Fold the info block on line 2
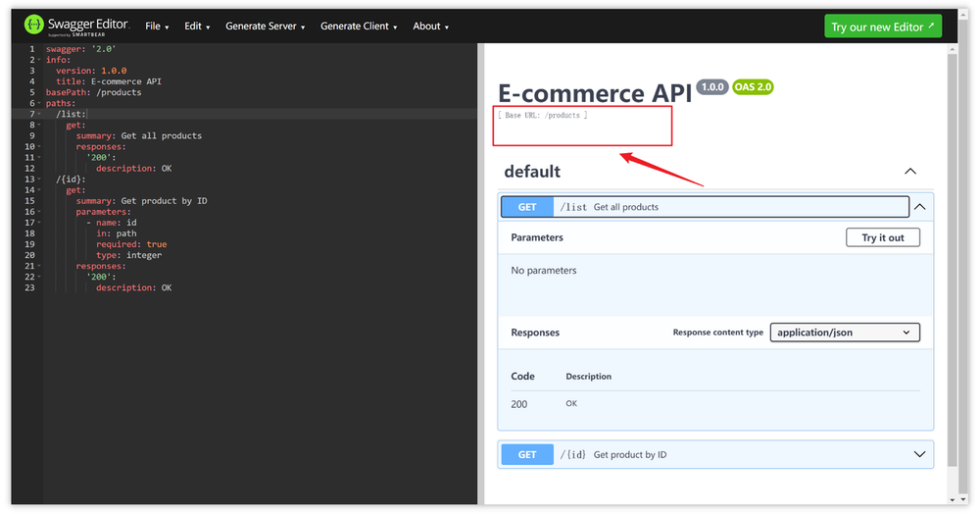This screenshot has height=514, width=980. pos(39,60)
